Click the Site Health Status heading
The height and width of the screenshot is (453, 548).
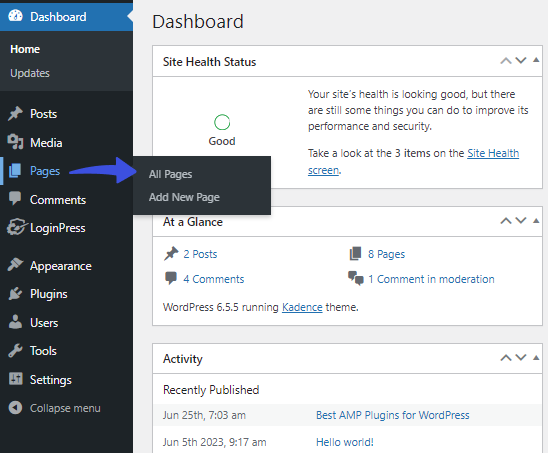(x=209, y=62)
